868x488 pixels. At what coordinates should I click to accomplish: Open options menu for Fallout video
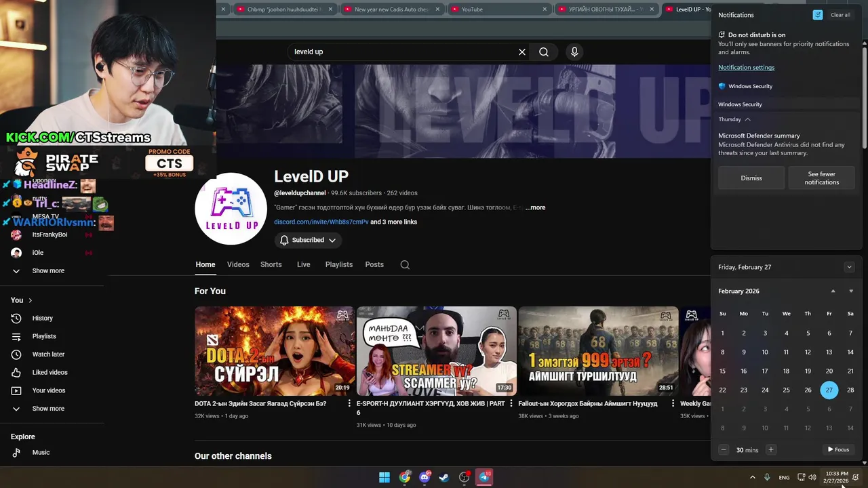tap(673, 403)
